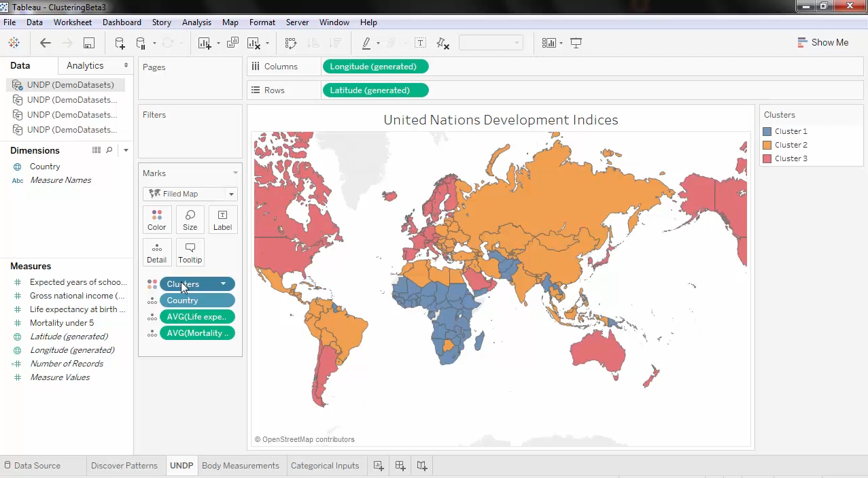Open the Dimensions header dropdown arrow

point(126,151)
